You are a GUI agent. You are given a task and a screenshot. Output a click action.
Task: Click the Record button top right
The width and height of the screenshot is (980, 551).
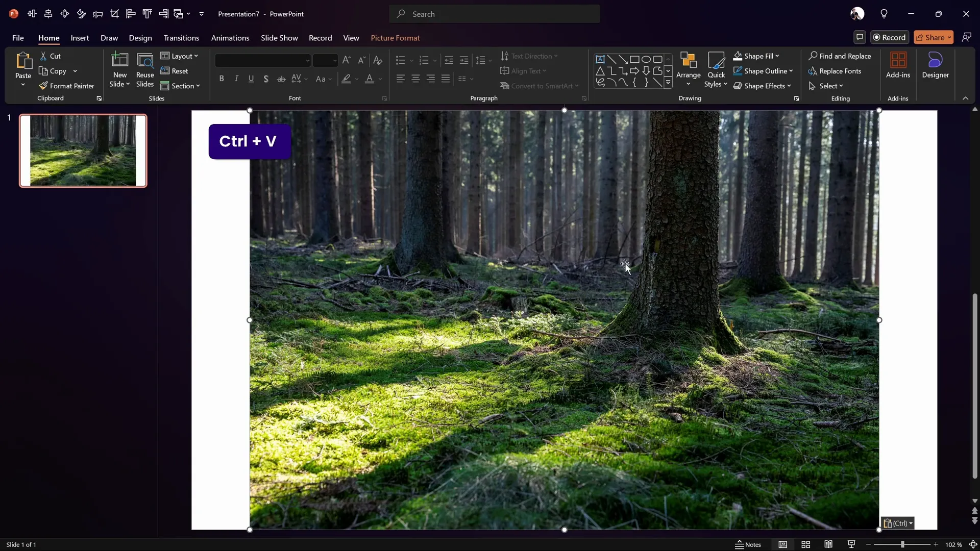point(890,37)
